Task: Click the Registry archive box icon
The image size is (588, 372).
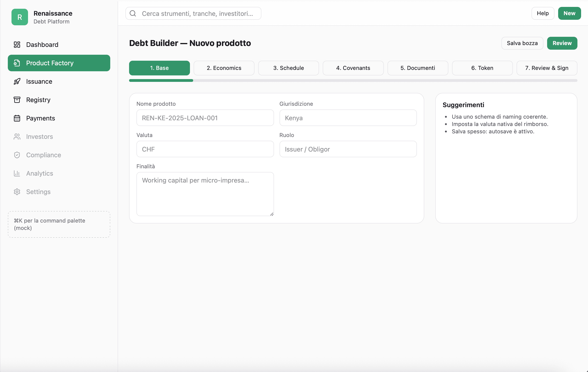Action: point(17,100)
